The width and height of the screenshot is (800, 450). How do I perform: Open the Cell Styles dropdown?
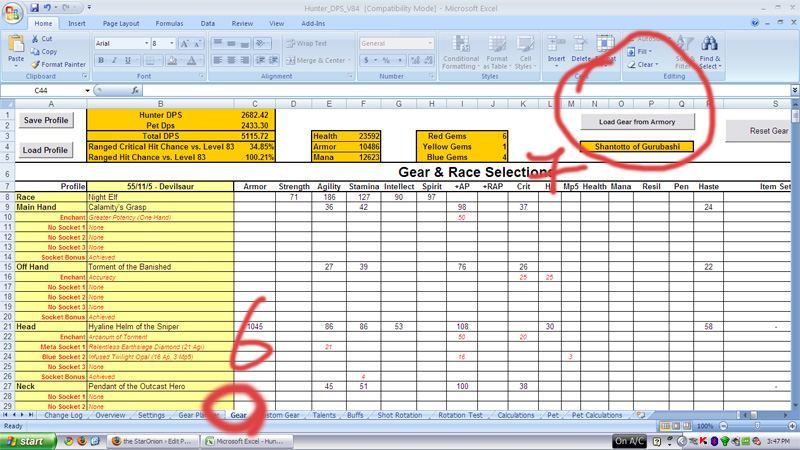tap(524, 52)
